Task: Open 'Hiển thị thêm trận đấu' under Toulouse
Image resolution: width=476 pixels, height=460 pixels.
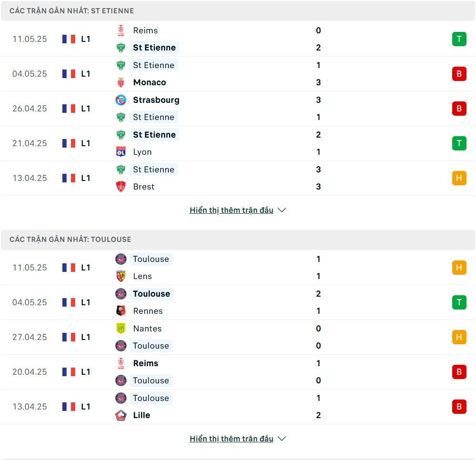Action: (x=231, y=439)
